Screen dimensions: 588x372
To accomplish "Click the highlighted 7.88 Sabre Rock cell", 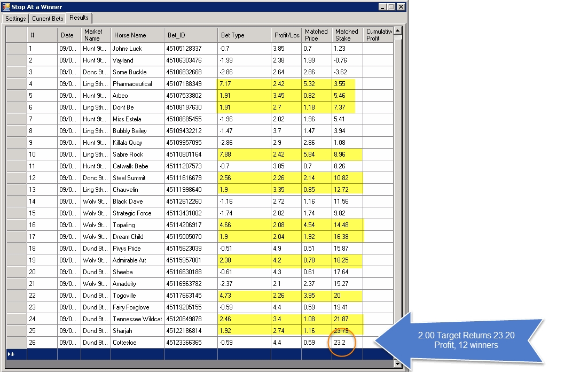I will 244,154.
